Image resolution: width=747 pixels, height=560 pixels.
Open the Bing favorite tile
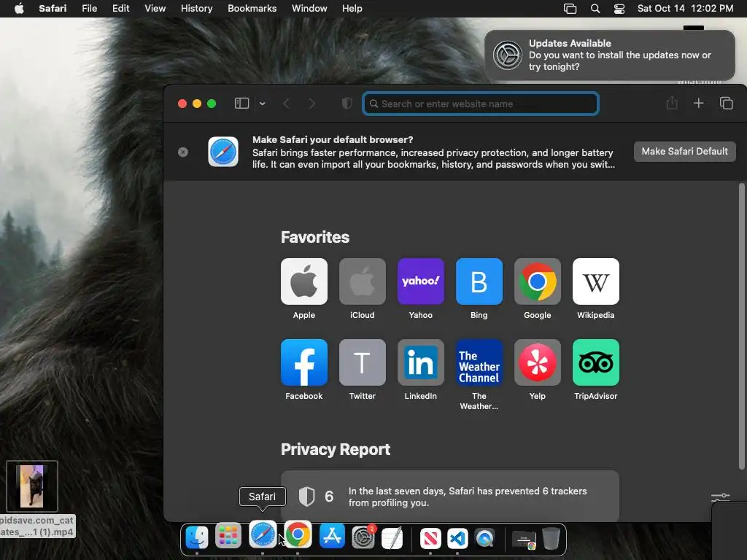[x=479, y=281]
